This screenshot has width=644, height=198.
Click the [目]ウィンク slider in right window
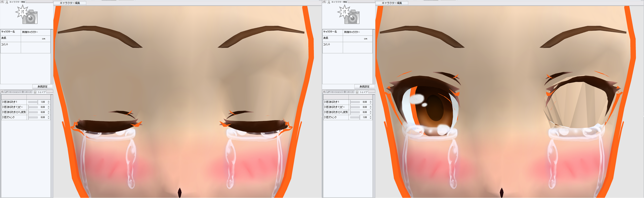(x=355, y=117)
